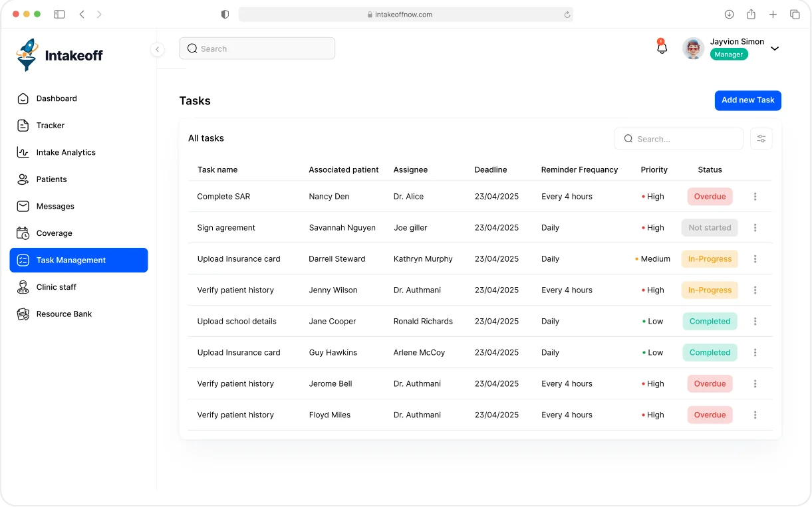Click In-Progress status for Darrell Steward
Image resolution: width=812 pixels, height=507 pixels.
click(710, 259)
